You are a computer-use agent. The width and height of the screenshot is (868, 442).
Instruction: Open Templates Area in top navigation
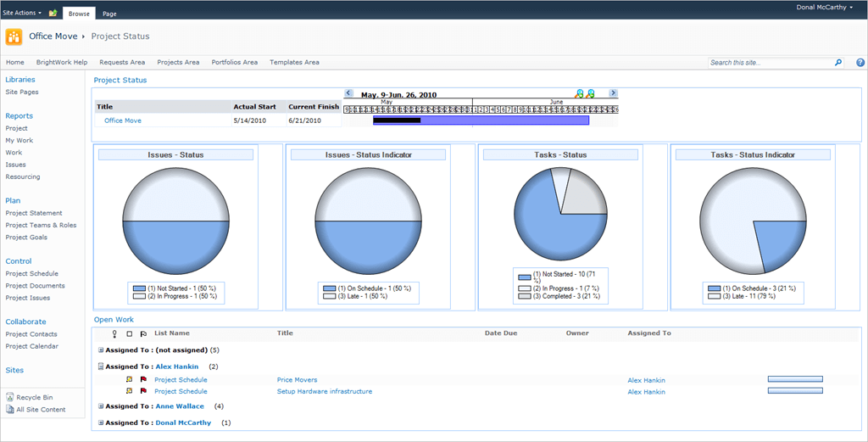294,63
